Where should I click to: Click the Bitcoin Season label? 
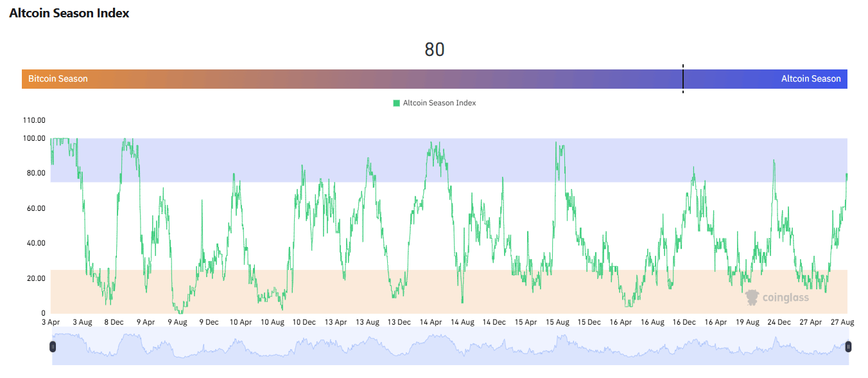coord(58,79)
